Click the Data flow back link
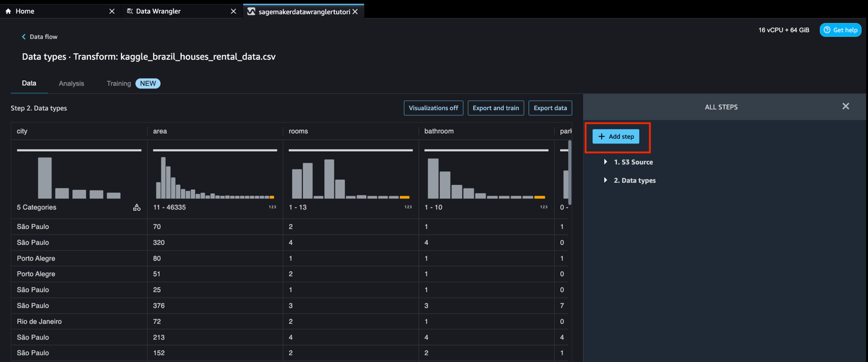This screenshot has width=868, height=362. click(x=39, y=36)
